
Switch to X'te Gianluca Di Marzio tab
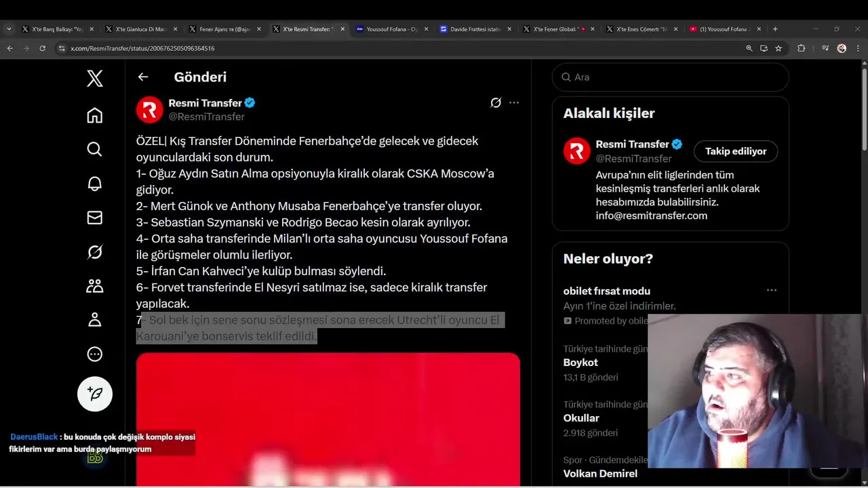click(141, 29)
